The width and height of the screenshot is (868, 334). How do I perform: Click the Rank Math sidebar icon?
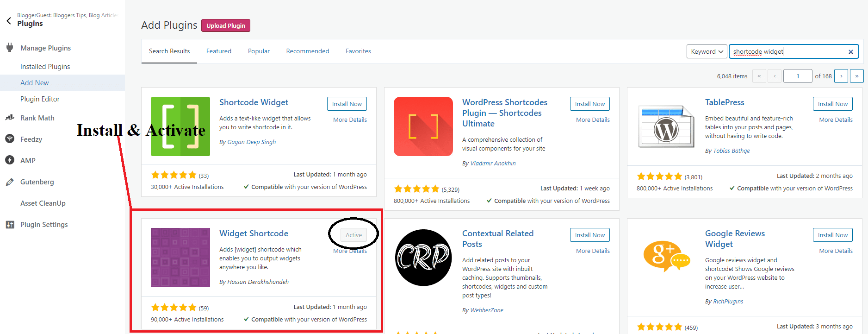10,118
